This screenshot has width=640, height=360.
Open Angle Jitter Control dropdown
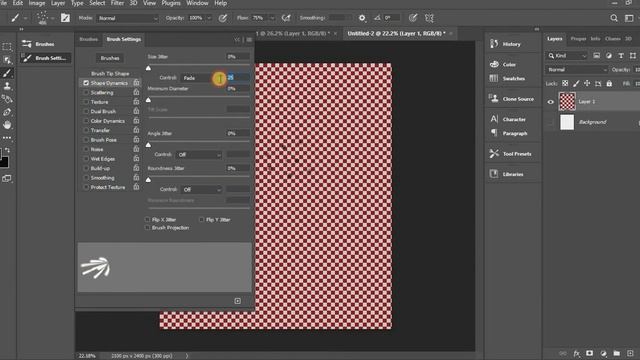[x=199, y=155]
